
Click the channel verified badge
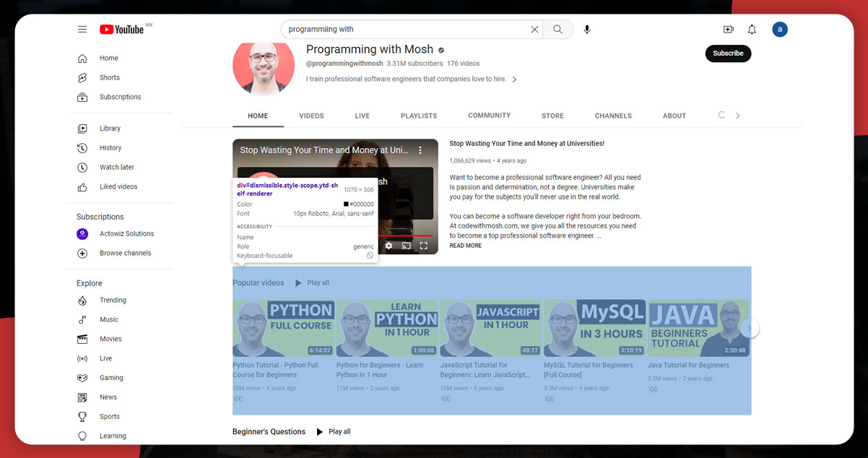pyautogui.click(x=441, y=50)
